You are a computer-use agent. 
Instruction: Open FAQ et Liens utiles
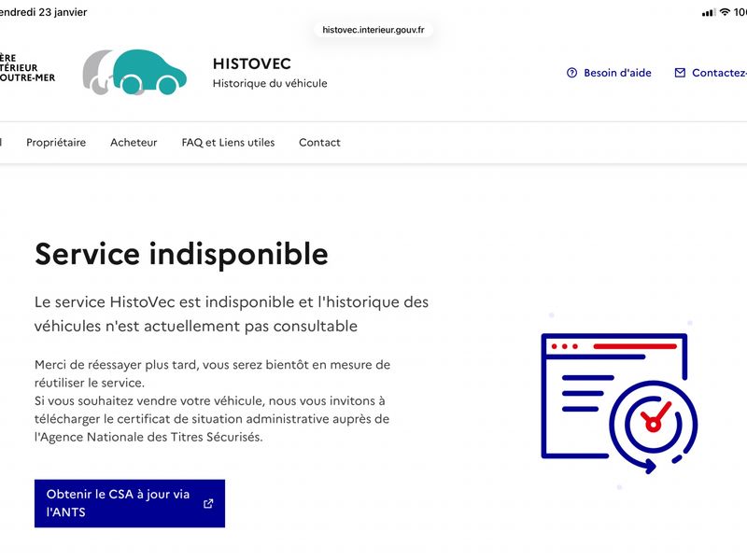[228, 143]
